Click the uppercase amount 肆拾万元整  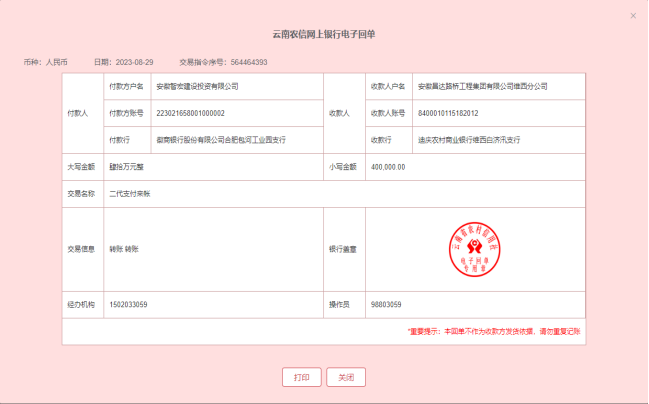[x=128, y=167]
